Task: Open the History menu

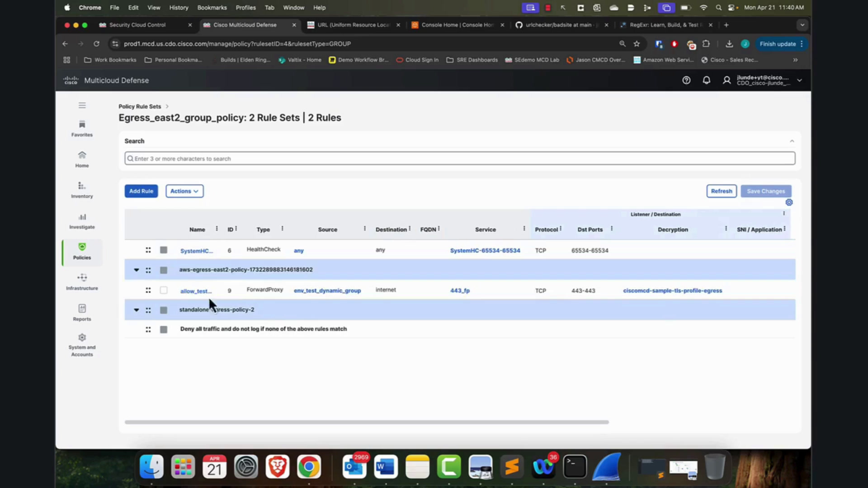Action: pos(179,8)
